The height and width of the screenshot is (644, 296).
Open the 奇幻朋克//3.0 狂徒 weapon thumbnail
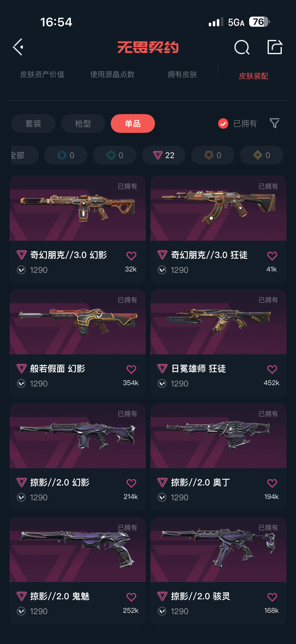(x=218, y=208)
